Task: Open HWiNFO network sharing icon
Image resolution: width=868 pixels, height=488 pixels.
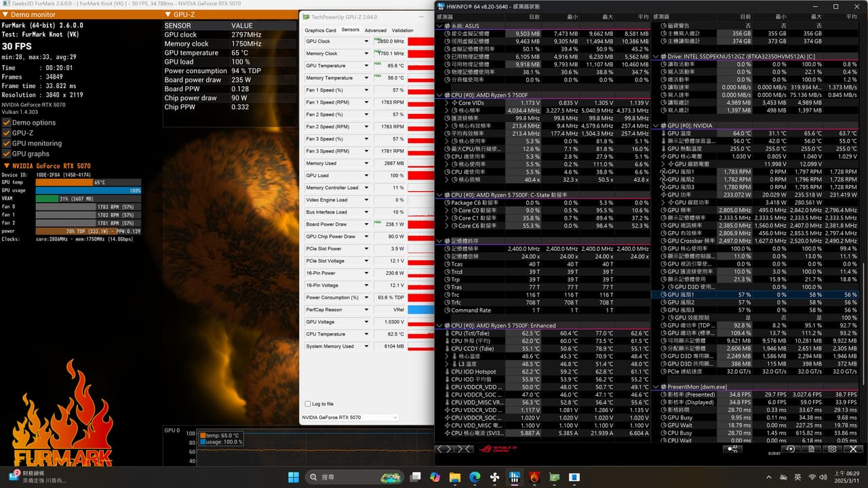Action: [x=732, y=449]
